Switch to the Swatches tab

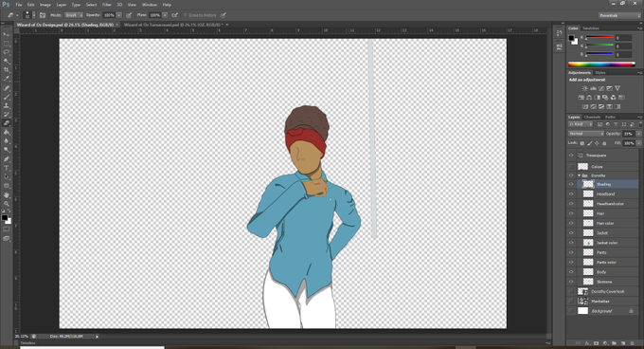[x=591, y=28]
